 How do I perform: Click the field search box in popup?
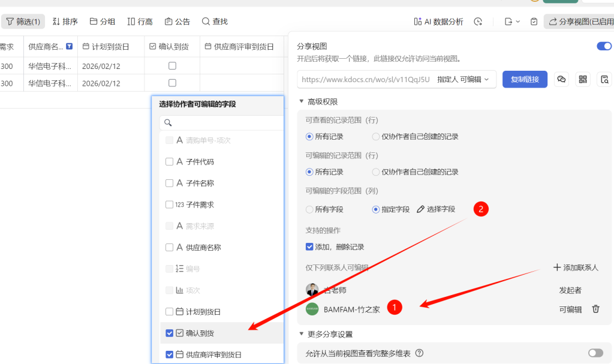point(222,123)
